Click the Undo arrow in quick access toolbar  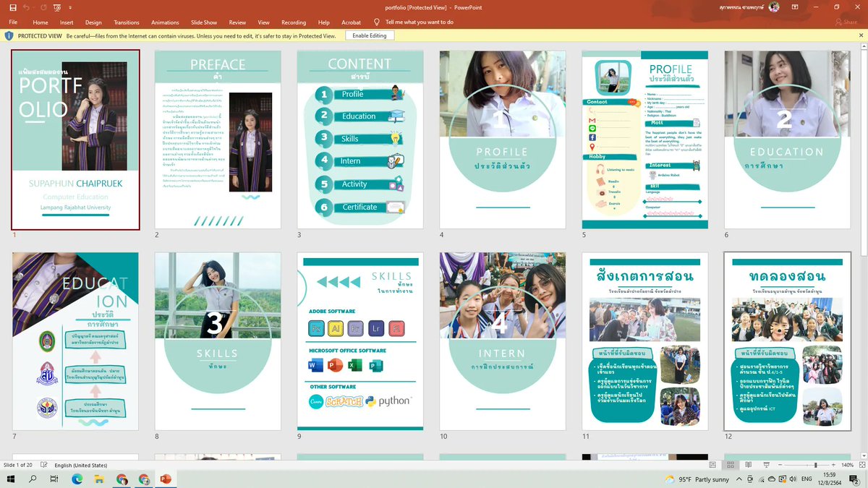26,7
